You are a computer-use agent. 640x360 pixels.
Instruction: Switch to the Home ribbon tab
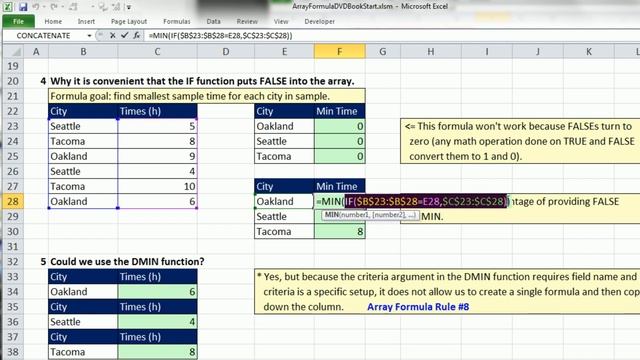point(53,21)
